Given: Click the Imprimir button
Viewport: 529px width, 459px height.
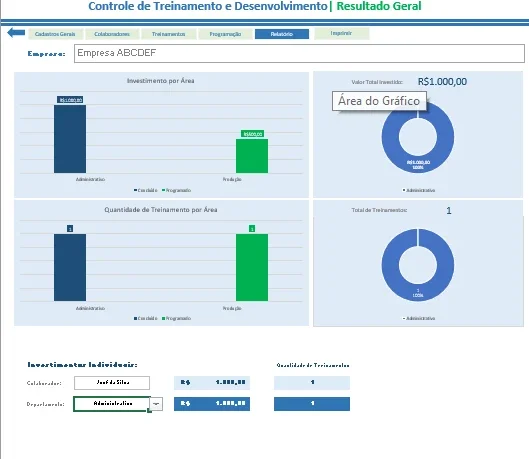Looking at the screenshot, I should click(341, 33).
